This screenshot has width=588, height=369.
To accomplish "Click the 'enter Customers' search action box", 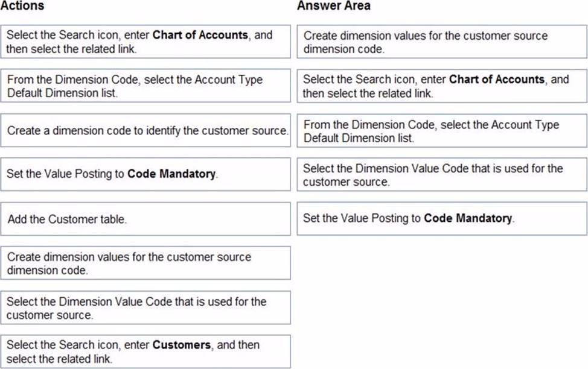I will click(x=145, y=352).
